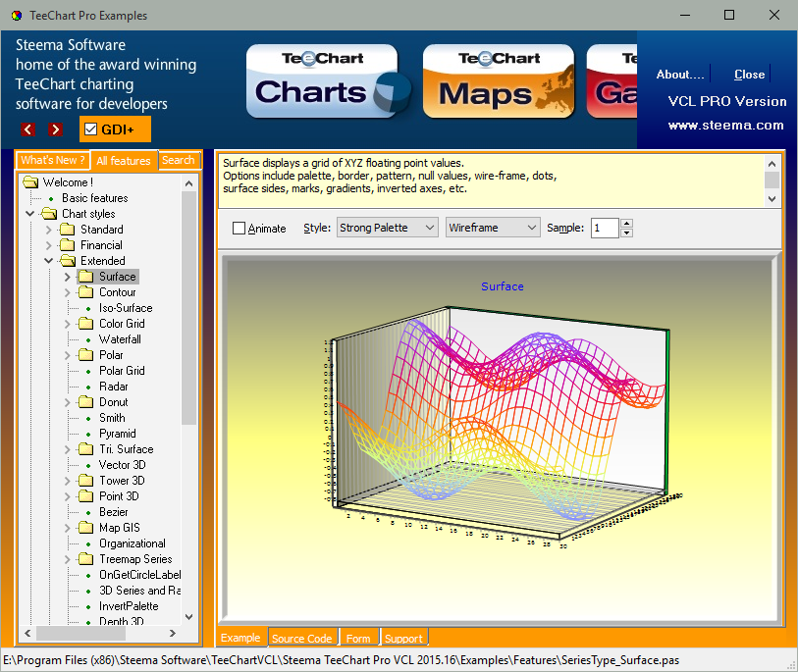Click the Point 3D folder icon
Screen dimensions: 798x672
point(86,496)
